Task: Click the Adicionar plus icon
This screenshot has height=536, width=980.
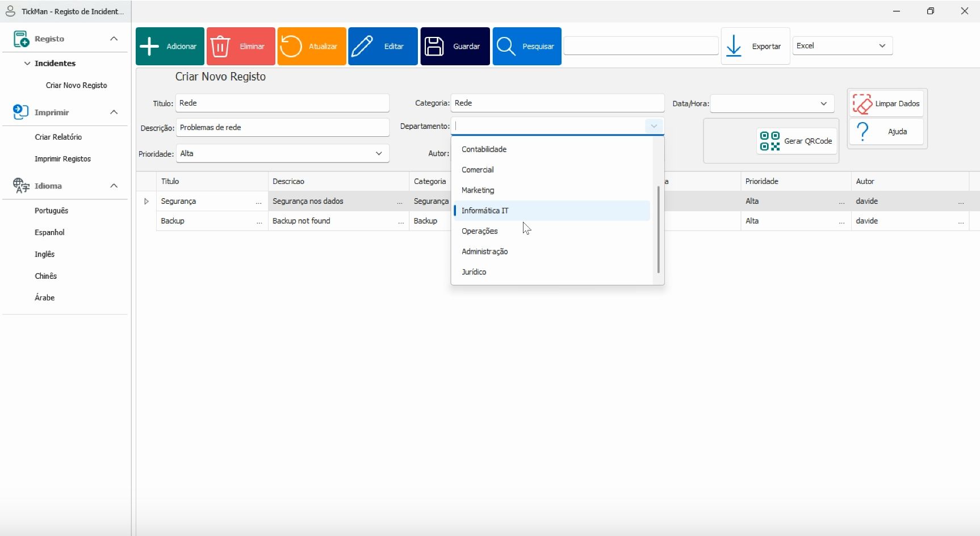Action: [x=149, y=47]
